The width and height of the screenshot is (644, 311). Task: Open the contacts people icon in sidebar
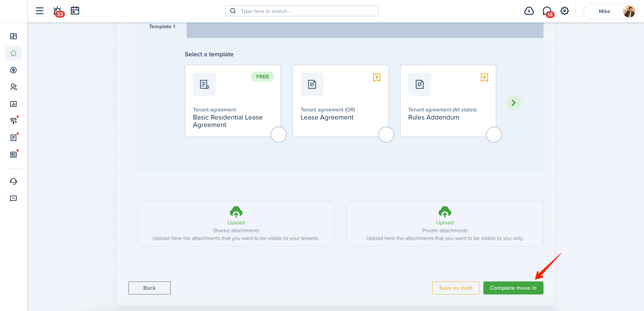(13, 87)
